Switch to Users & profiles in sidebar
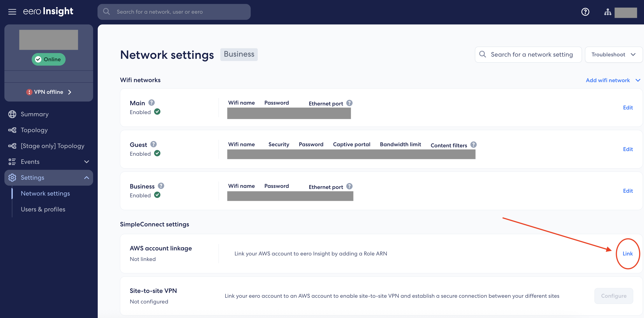The image size is (644, 318). click(43, 209)
